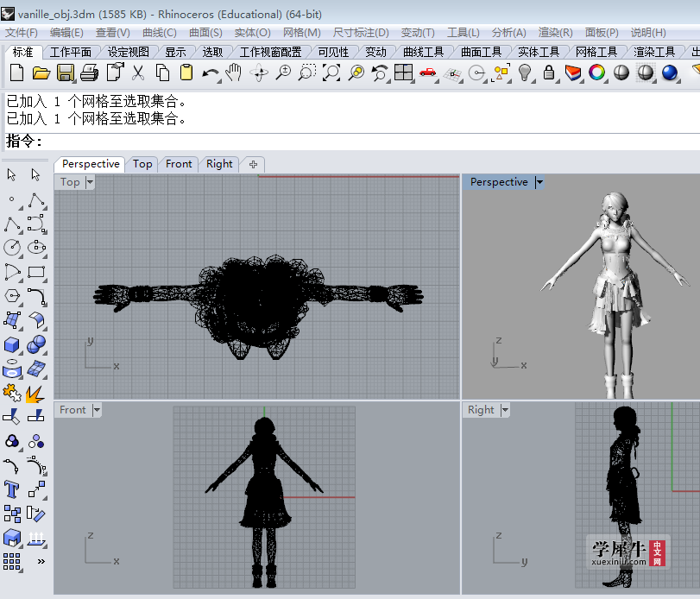Screen dimensions: 700x599
Task: Click the Front viewport title label
Action: point(73,410)
